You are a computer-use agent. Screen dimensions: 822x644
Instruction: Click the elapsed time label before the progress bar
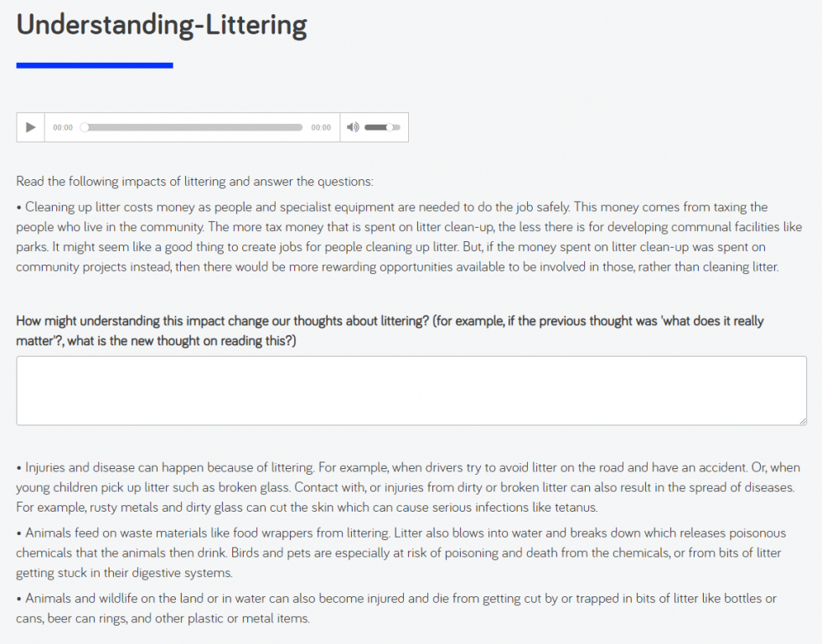pyautogui.click(x=62, y=127)
